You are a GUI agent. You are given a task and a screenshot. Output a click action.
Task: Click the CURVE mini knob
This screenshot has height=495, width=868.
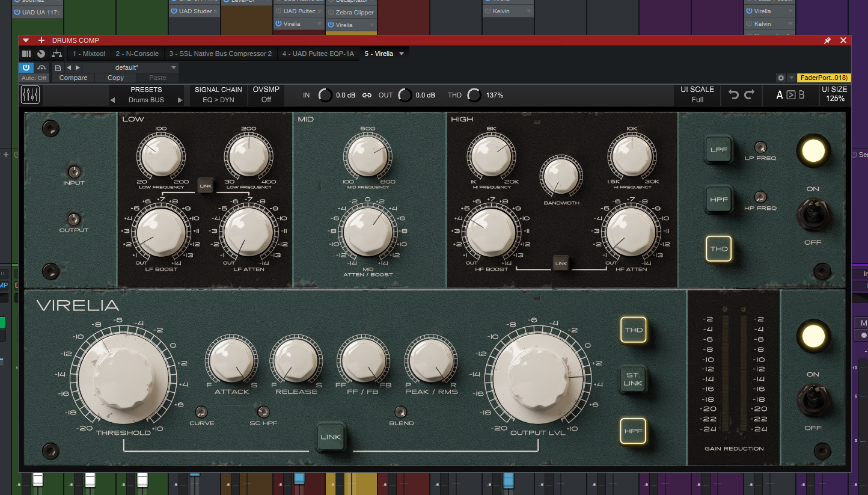point(201,412)
